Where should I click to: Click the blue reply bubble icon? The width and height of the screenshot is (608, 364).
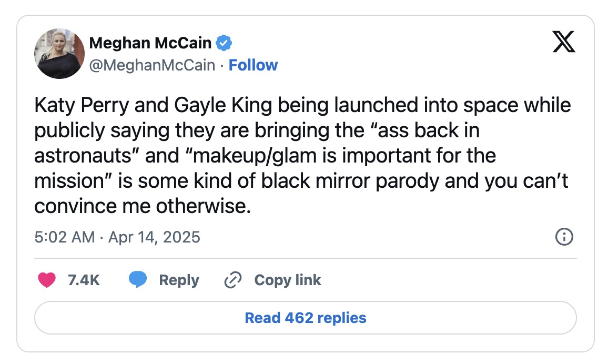(x=138, y=280)
